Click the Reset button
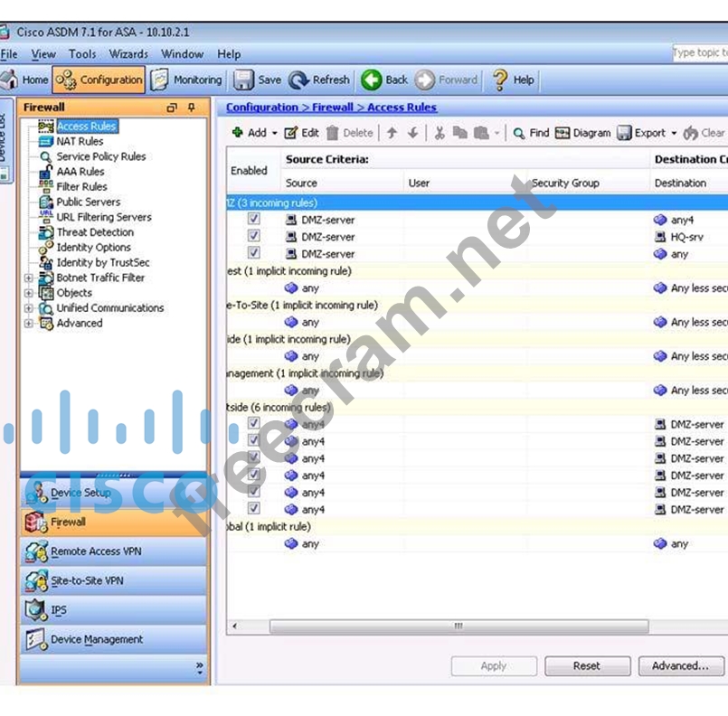Screen dimensions: 728x716 pos(586,666)
